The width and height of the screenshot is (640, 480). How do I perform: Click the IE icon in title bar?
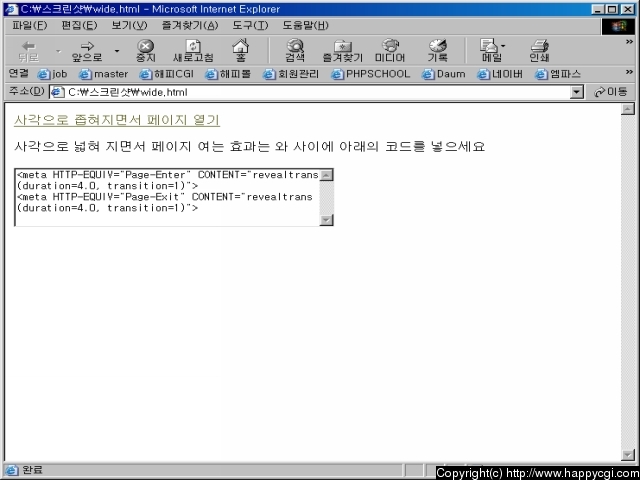(x=11, y=9)
